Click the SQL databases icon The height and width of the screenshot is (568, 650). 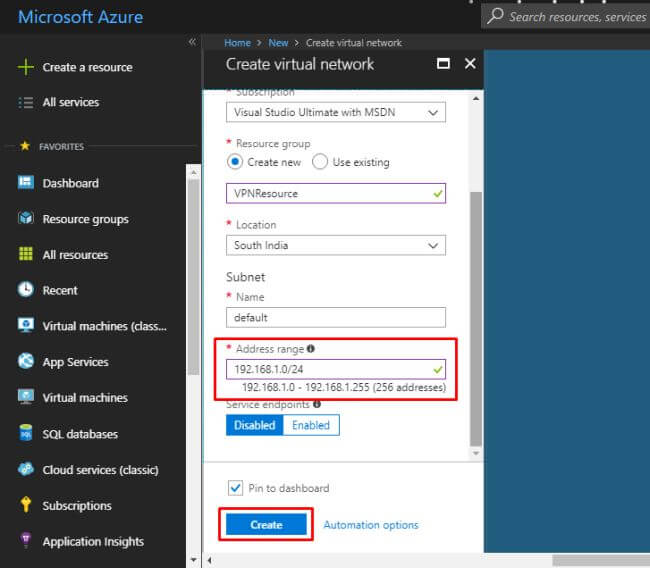26,433
